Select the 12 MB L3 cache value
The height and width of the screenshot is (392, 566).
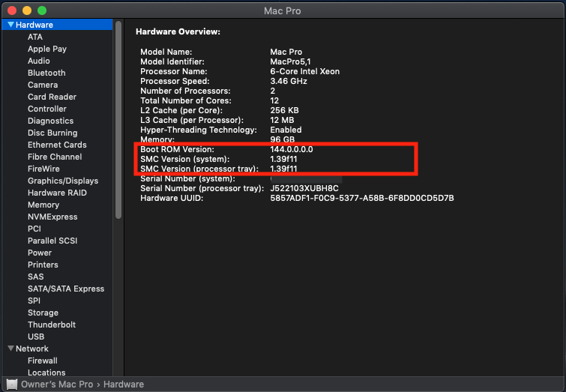(x=282, y=120)
